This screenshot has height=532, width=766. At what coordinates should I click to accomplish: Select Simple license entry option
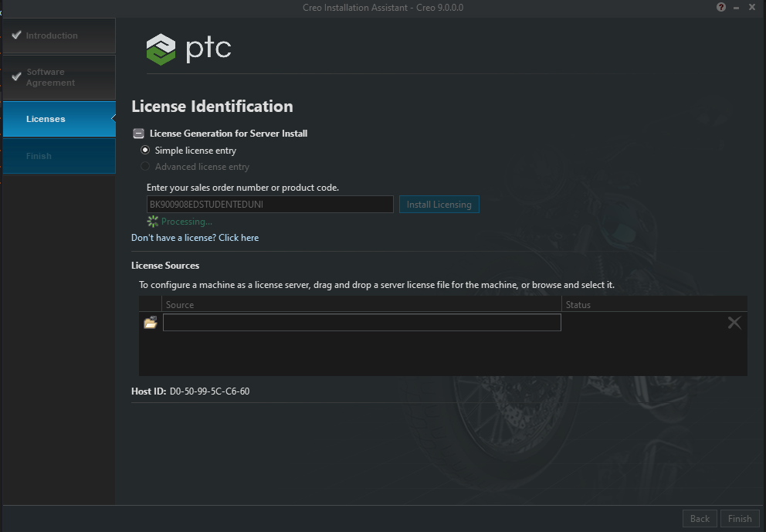[x=145, y=151]
